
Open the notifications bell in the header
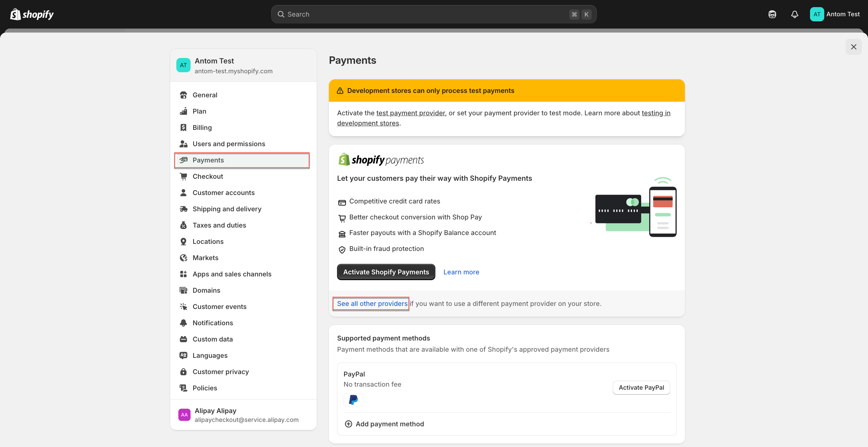click(x=794, y=14)
